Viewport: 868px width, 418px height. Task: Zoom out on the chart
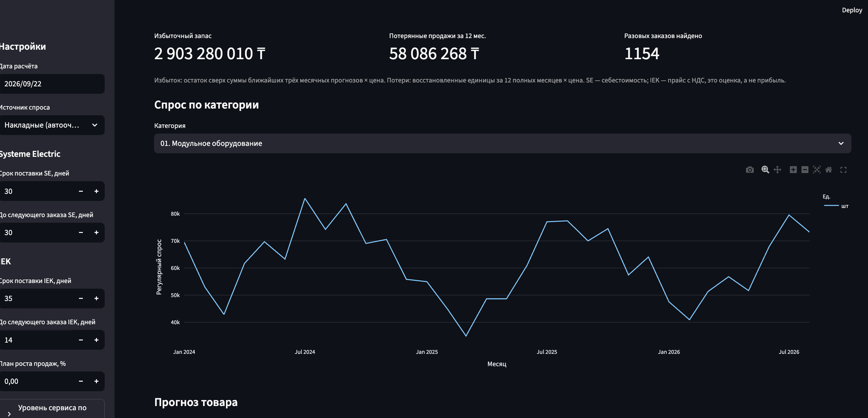click(x=805, y=170)
